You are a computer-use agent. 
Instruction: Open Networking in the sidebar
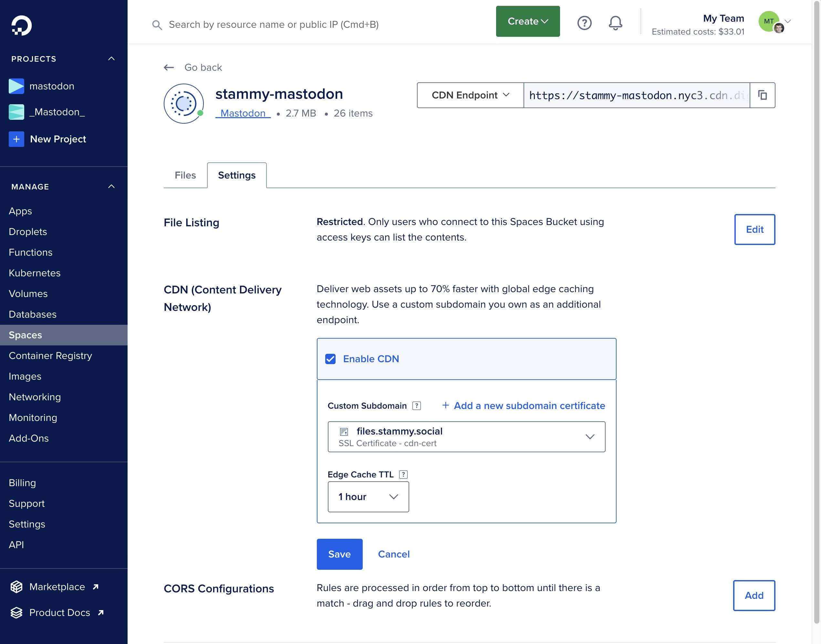pos(35,397)
